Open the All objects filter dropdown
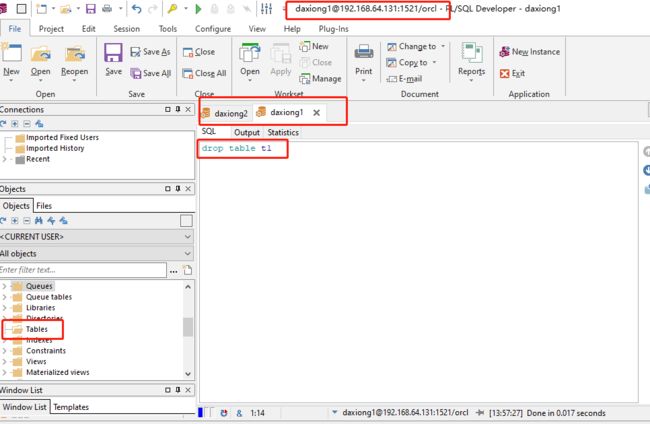Viewport: 650px width, 424px height. pyautogui.click(x=97, y=254)
